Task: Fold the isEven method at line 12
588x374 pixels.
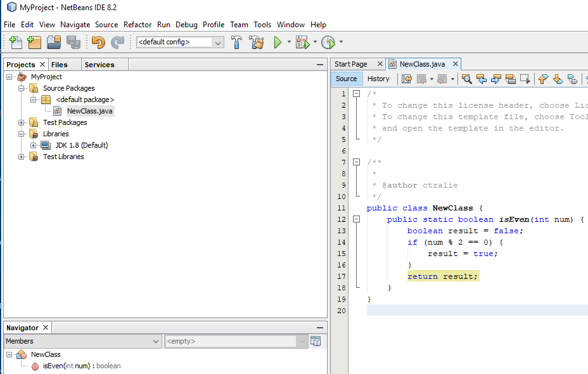Action: 357,219
